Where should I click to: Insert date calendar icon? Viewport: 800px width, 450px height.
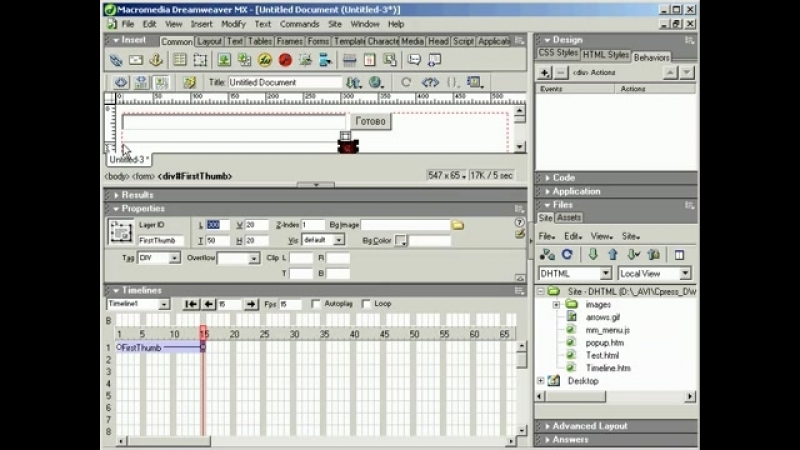click(369, 60)
